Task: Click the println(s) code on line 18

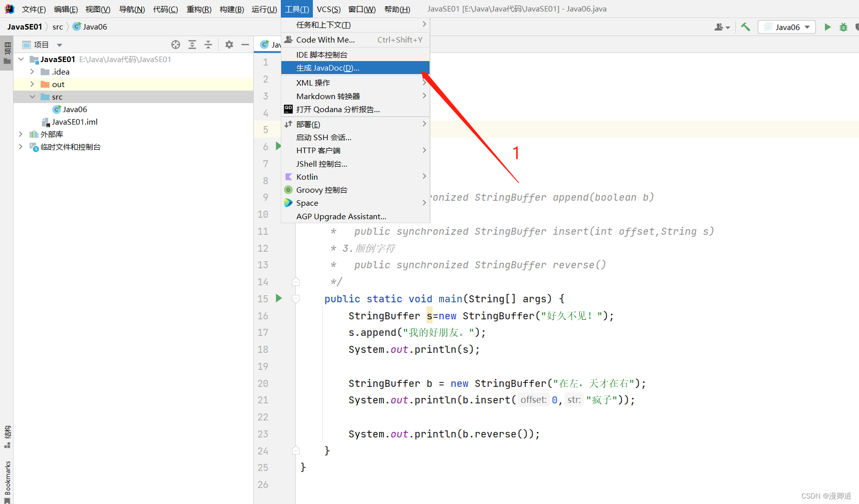Action: click(447, 349)
